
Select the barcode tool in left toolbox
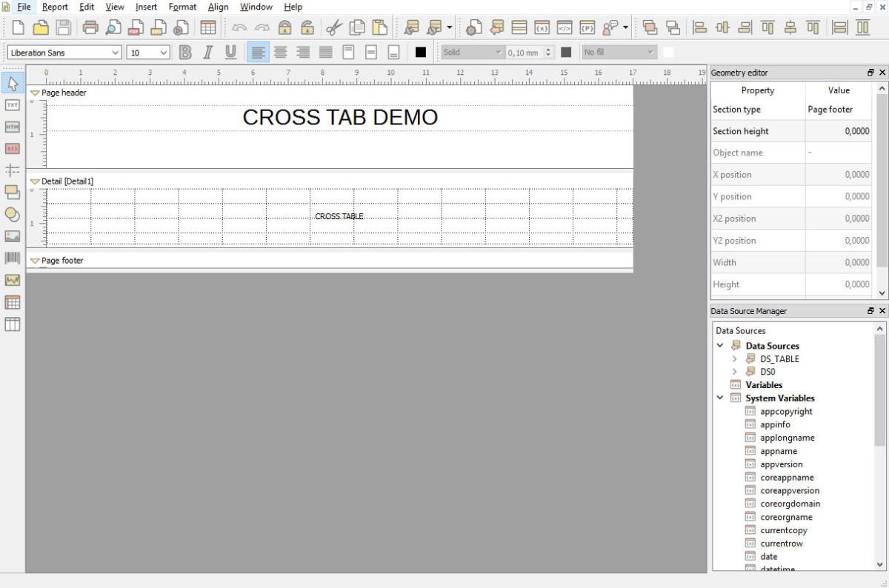click(x=12, y=258)
